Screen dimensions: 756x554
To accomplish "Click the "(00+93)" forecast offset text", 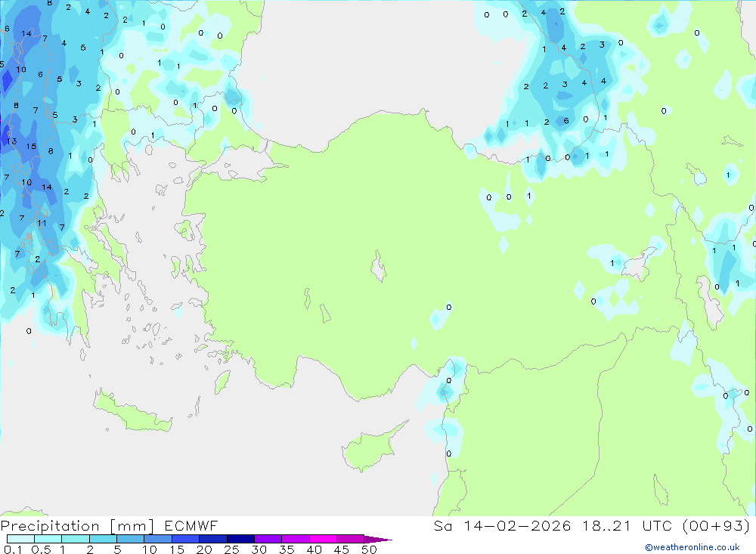I will [717, 525].
